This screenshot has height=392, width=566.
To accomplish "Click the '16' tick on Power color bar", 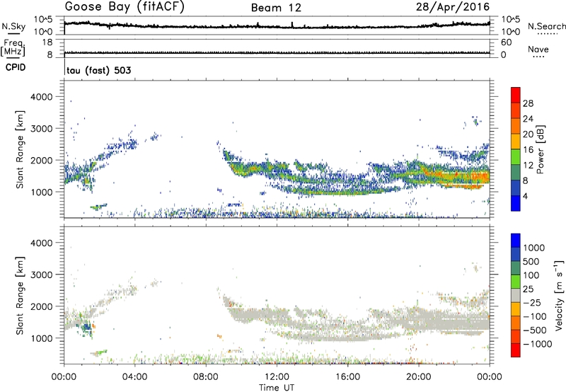I will pos(528,150).
